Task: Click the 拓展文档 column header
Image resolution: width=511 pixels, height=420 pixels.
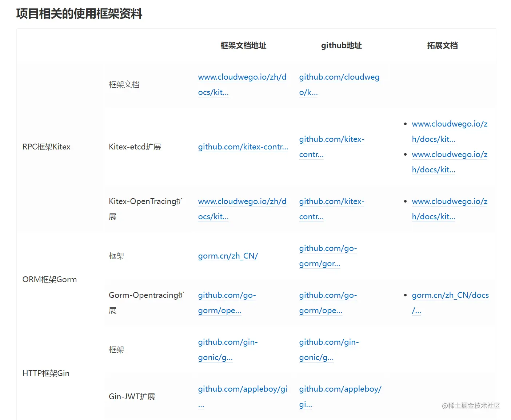Action: [442, 45]
